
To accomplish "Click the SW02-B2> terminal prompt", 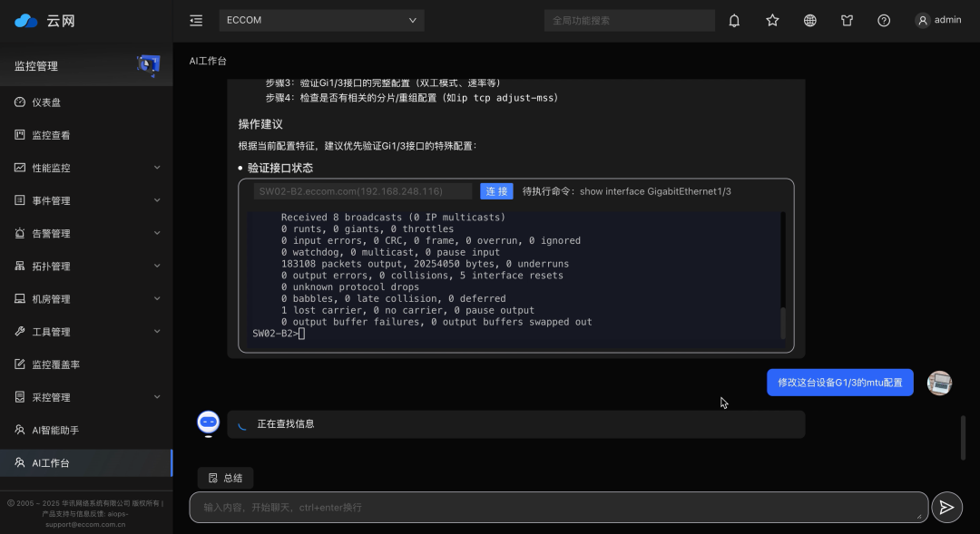I will 276,334.
